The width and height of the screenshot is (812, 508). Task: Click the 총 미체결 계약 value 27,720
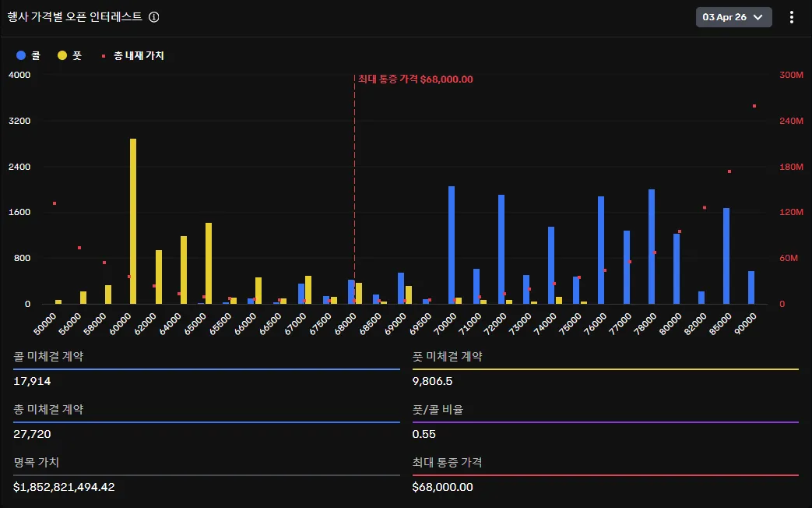32,434
